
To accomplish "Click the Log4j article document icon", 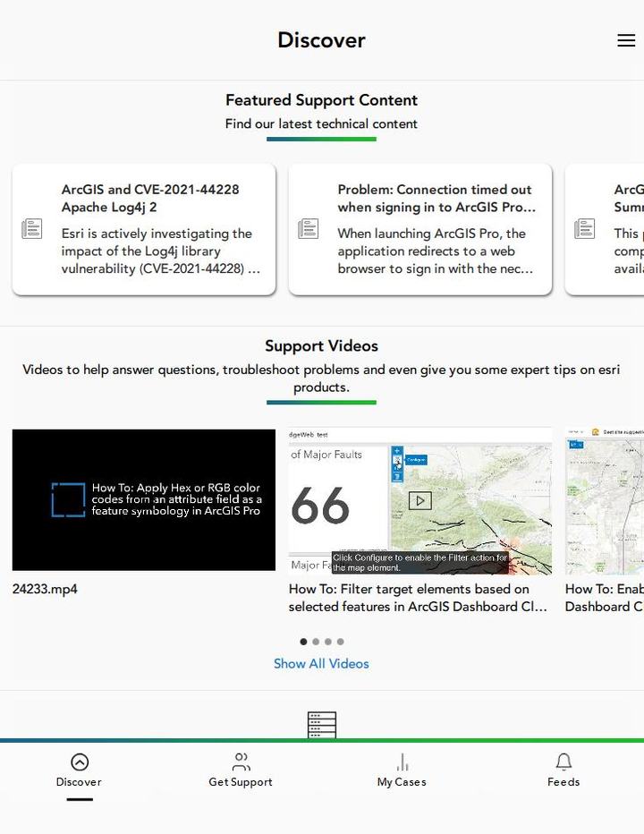I will [32, 229].
